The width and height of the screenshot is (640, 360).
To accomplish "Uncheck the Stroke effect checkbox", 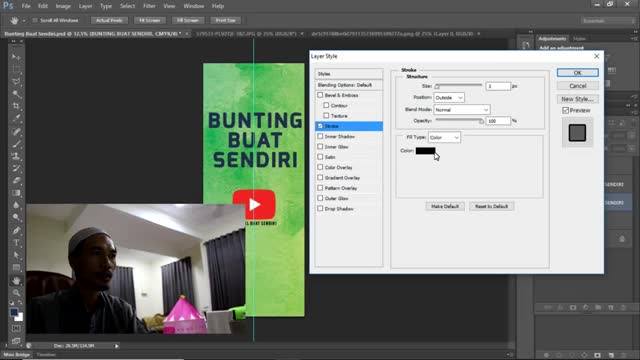I will tap(320, 126).
